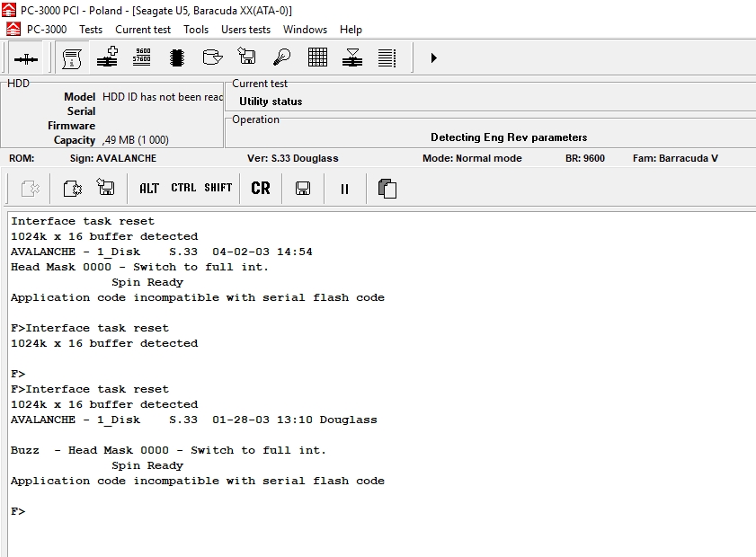Toggle the CTRL key button

(x=183, y=188)
